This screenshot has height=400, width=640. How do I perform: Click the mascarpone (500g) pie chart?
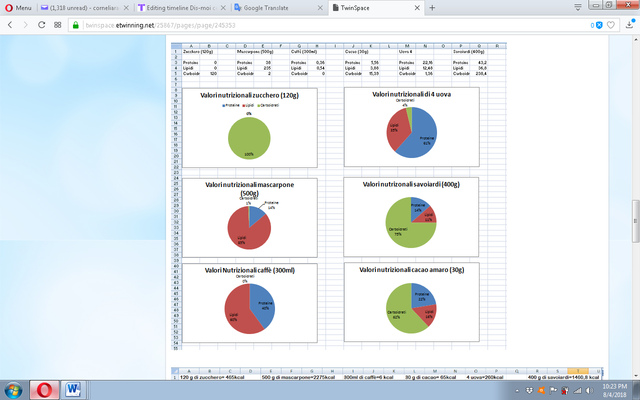point(249,227)
